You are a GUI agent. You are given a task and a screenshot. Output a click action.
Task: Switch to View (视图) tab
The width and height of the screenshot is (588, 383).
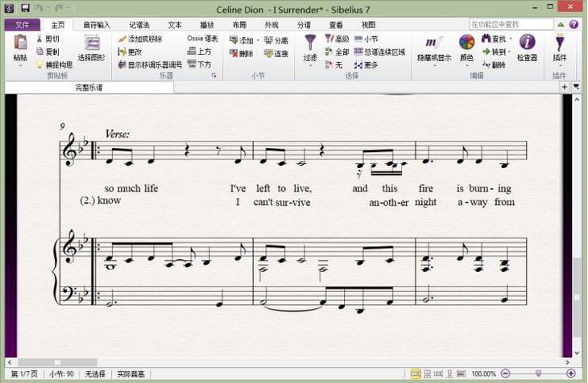[368, 25]
